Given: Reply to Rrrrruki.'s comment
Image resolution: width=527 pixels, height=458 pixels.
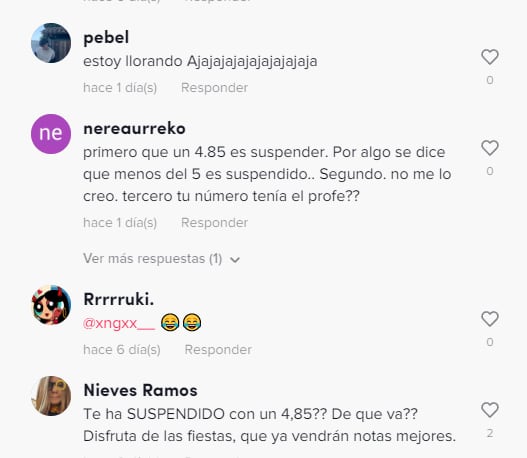Looking at the screenshot, I should 218,350.
